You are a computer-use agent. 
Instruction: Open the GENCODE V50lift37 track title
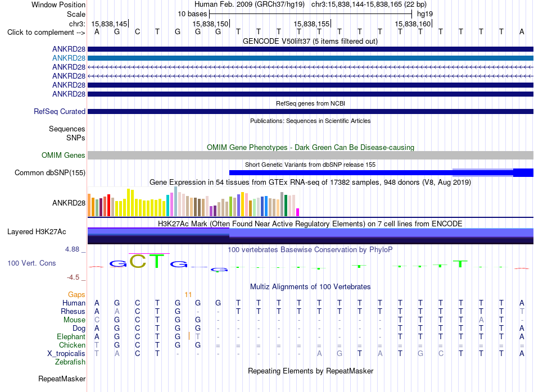(310, 41)
